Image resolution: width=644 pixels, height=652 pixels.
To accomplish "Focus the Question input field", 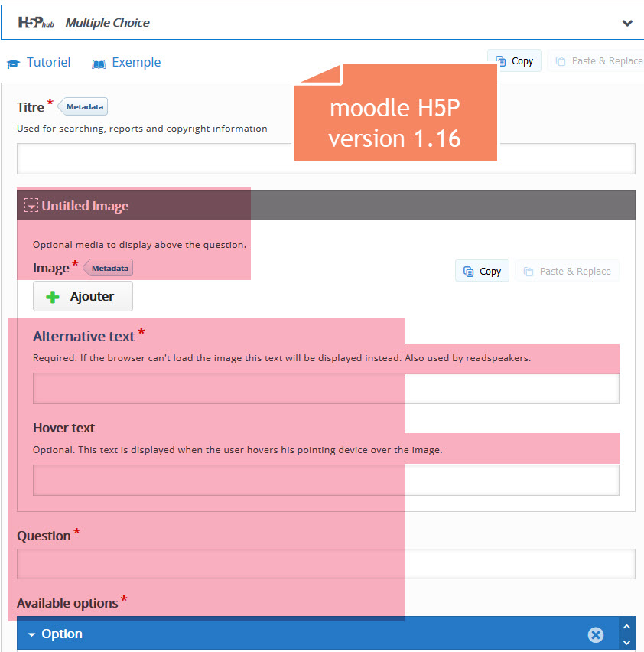I will pos(326,564).
